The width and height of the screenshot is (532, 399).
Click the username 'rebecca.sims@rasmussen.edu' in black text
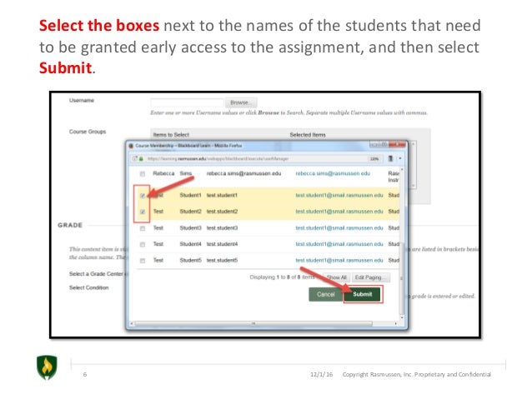click(243, 173)
